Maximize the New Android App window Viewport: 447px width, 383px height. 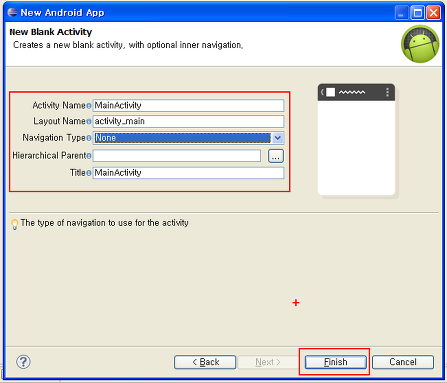coord(417,13)
